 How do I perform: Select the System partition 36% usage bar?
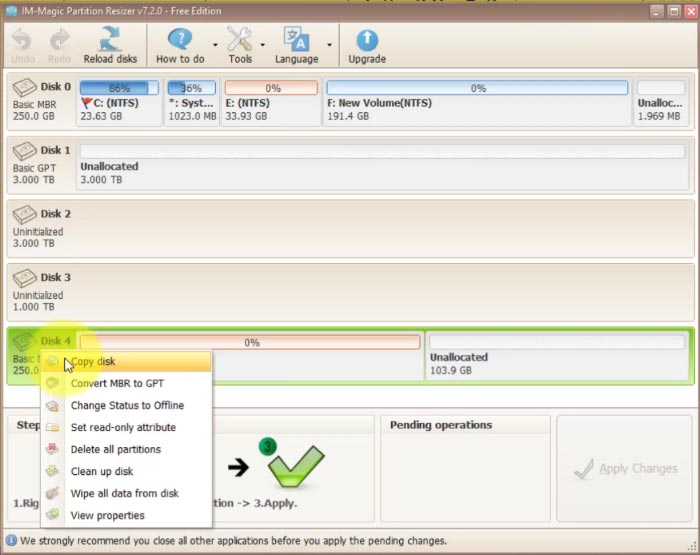click(192, 88)
